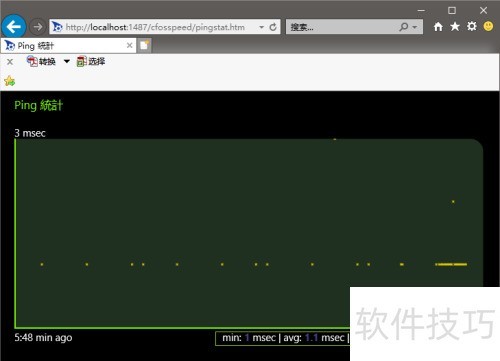Viewport: 500px width, 361px height.
Task: Close the browser window
Action: tap(483, 10)
